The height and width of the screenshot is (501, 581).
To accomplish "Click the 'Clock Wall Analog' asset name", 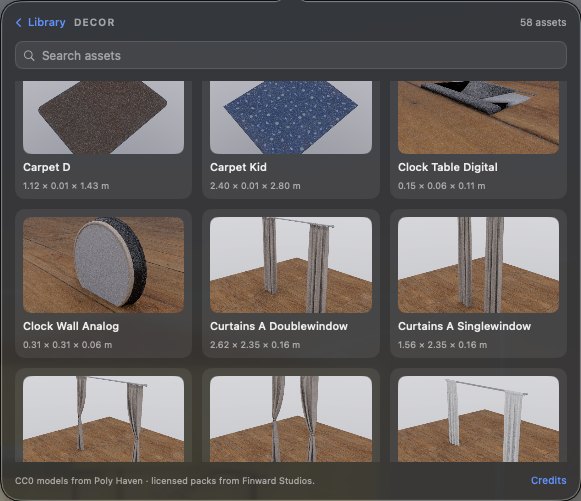I will tap(71, 326).
